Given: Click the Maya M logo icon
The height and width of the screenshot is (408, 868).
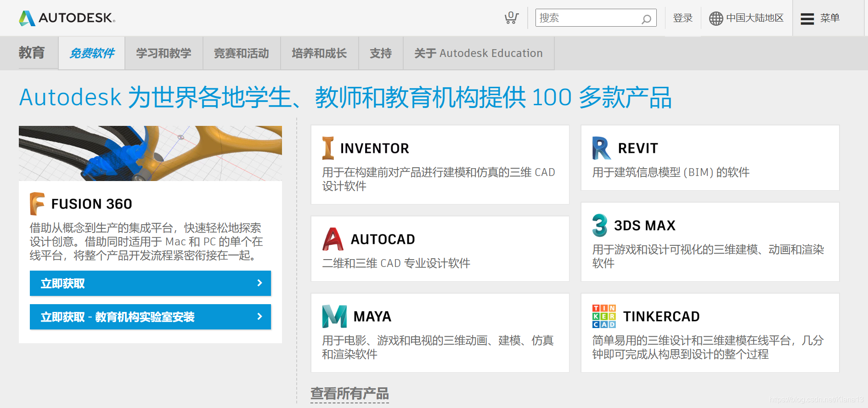Looking at the screenshot, I should coord(334,316).
